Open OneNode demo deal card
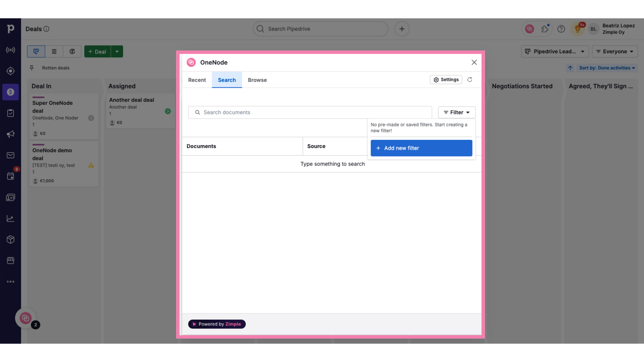644x362 pixels. [64, 164]
